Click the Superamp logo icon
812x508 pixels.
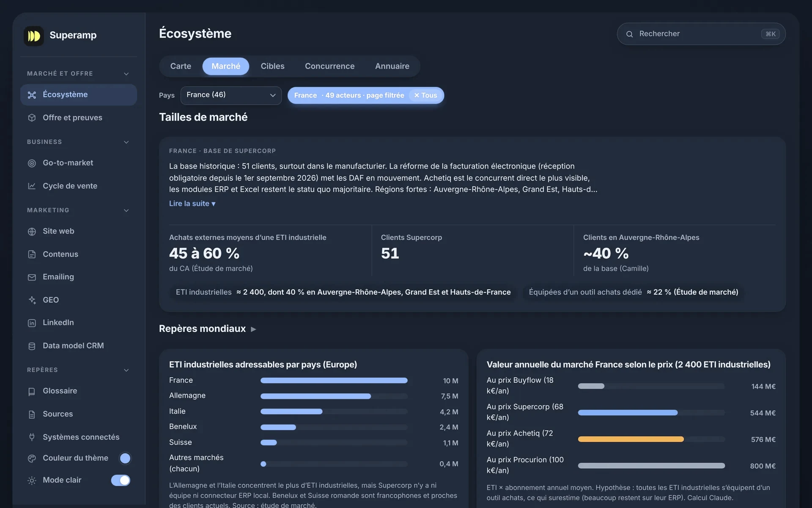(x=34, y=36)
